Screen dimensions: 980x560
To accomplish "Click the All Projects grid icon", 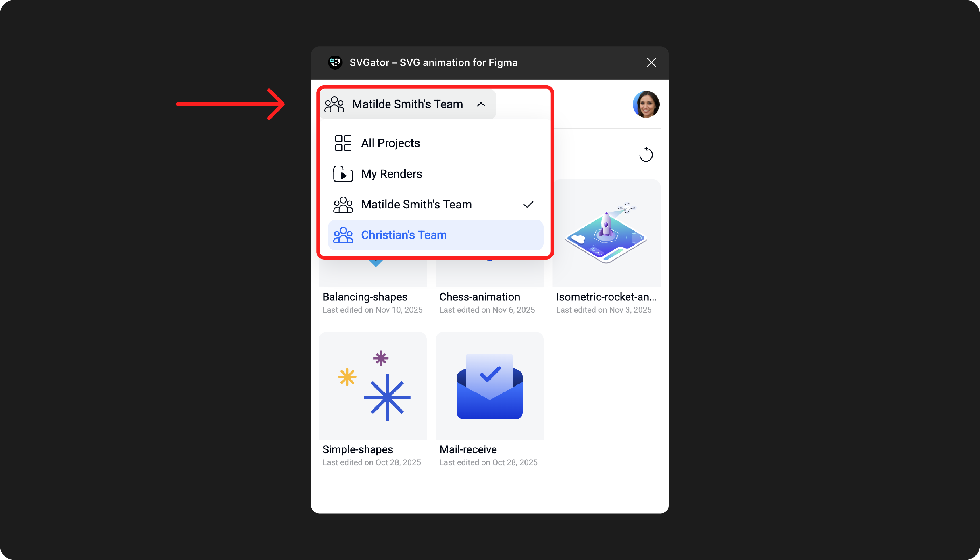I will 343,143.
